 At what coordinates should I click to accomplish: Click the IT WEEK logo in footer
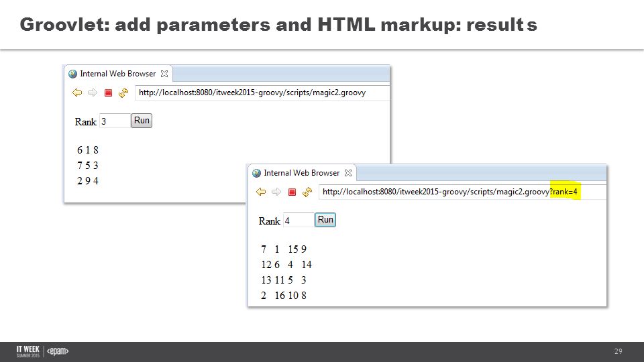(28, 351)
